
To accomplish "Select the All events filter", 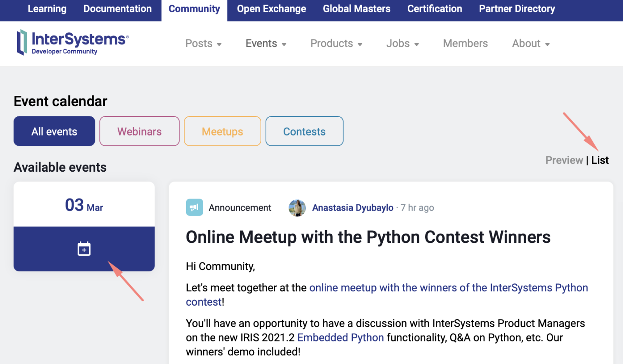I will pyautogui.click(x=54, y=131).
